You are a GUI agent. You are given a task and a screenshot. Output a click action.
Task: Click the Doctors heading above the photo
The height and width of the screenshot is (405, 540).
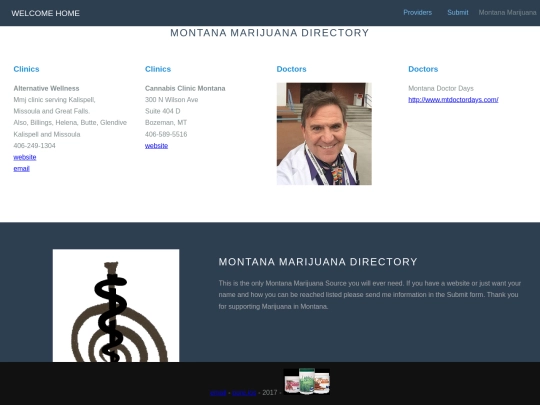(291, 69)
